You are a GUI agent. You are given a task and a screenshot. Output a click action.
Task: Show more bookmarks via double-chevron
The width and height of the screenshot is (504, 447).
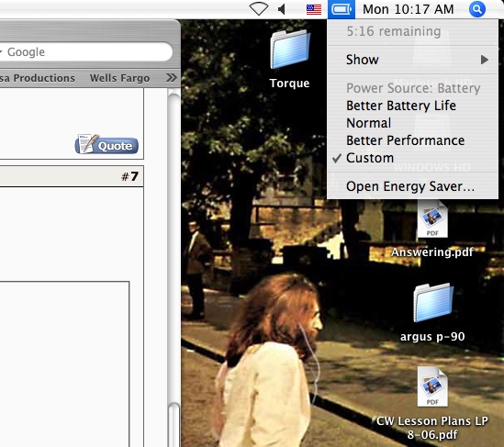[171, 78]
